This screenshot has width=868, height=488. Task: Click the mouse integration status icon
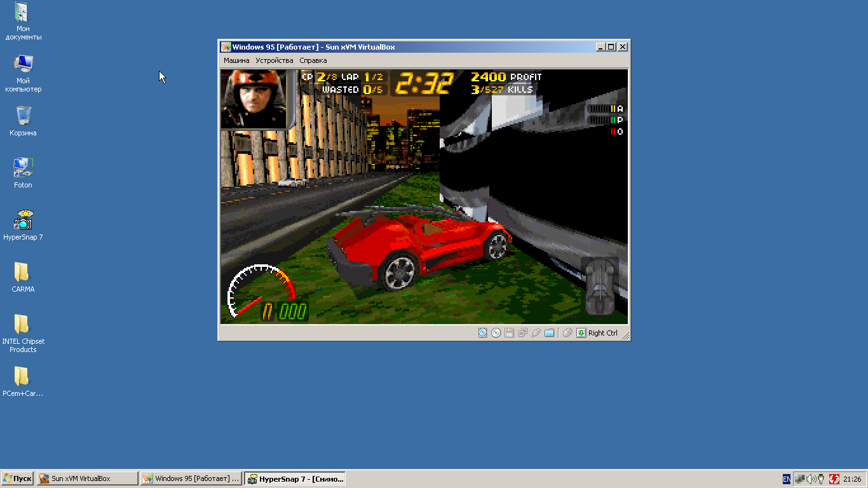(x=568, y=332)
